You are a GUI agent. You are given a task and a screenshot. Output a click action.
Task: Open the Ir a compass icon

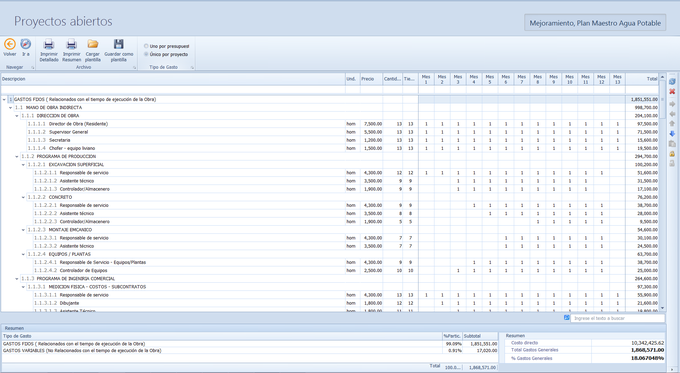tap(26, 44)
